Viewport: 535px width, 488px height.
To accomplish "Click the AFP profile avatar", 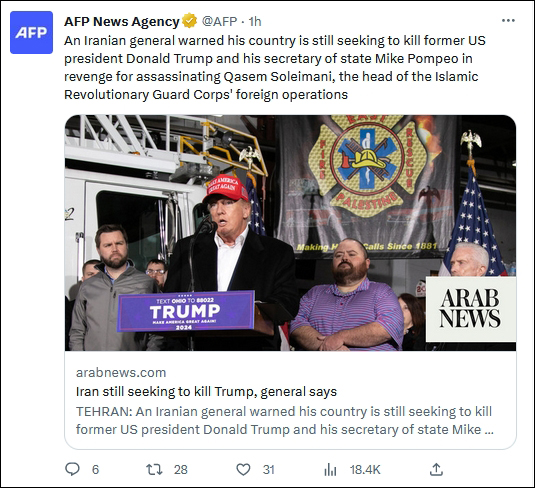I will coord(31,32).
